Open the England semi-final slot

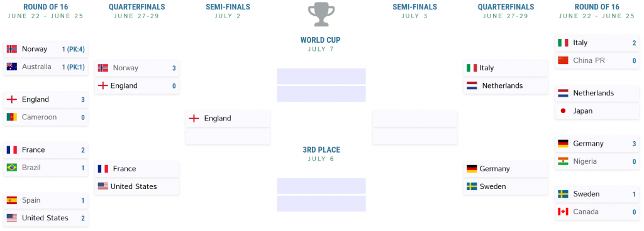click(228, 119)
